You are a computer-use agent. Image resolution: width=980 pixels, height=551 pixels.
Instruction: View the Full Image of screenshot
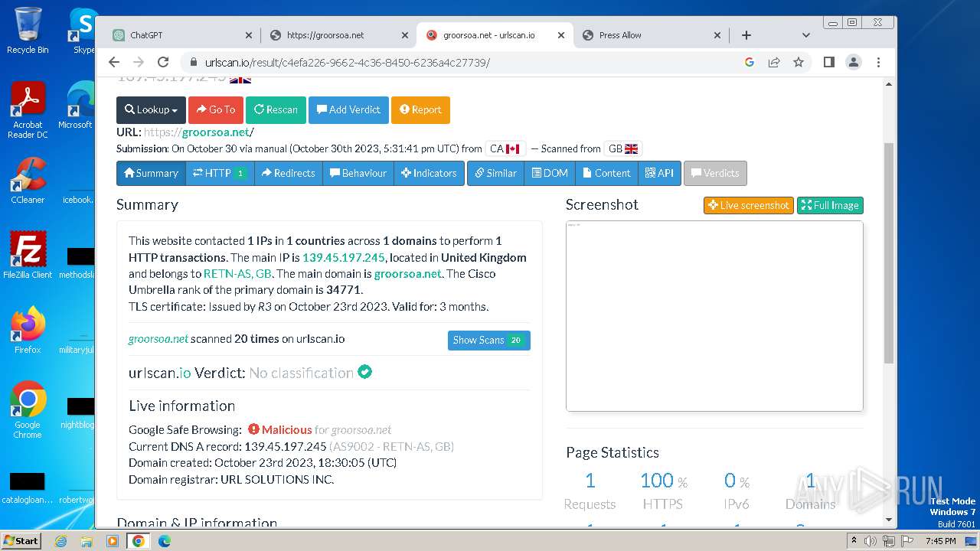click(830, 205)
